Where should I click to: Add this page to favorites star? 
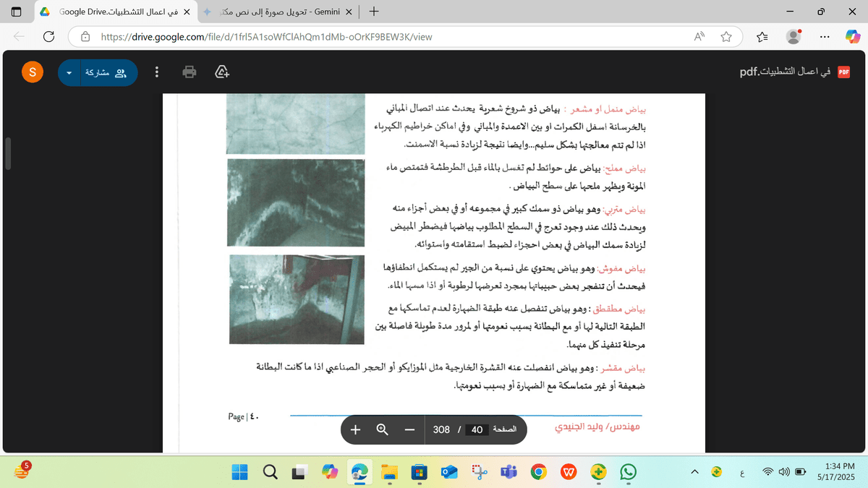726,37
